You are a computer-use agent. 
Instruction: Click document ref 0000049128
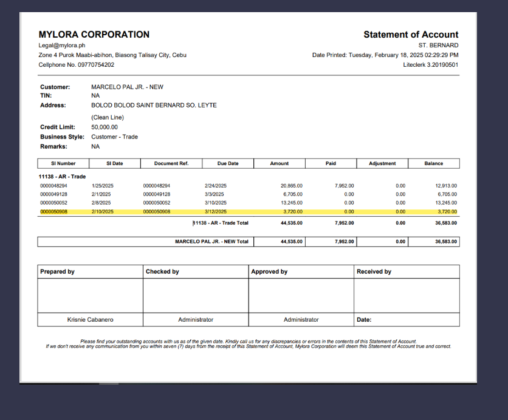[157, 194]
